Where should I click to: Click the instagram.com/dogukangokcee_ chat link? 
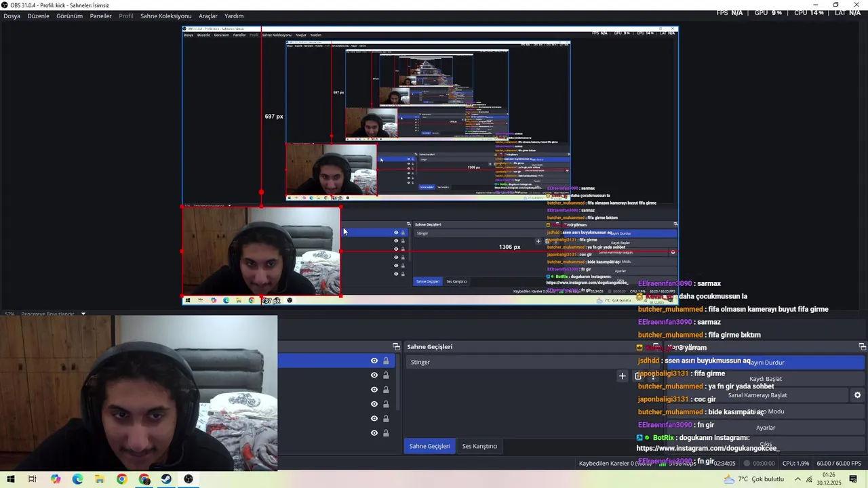(x=708, y=448)
